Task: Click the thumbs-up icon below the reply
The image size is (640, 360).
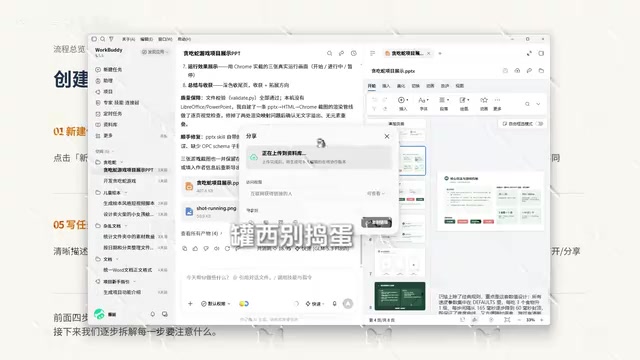Action: (x=195, y=249)
